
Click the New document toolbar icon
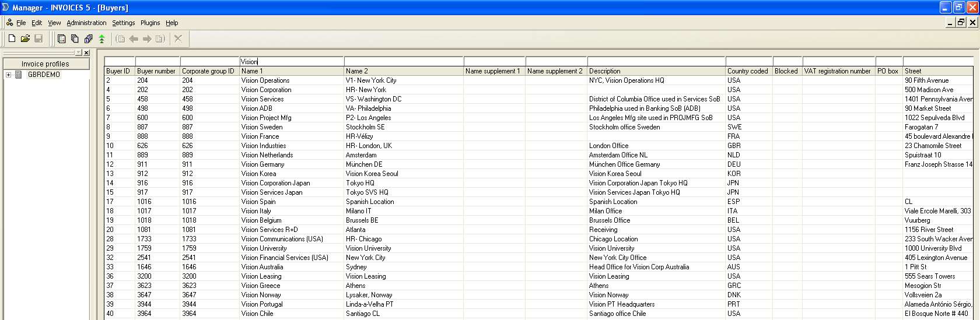pyautogui.click(x=12, y=38)
